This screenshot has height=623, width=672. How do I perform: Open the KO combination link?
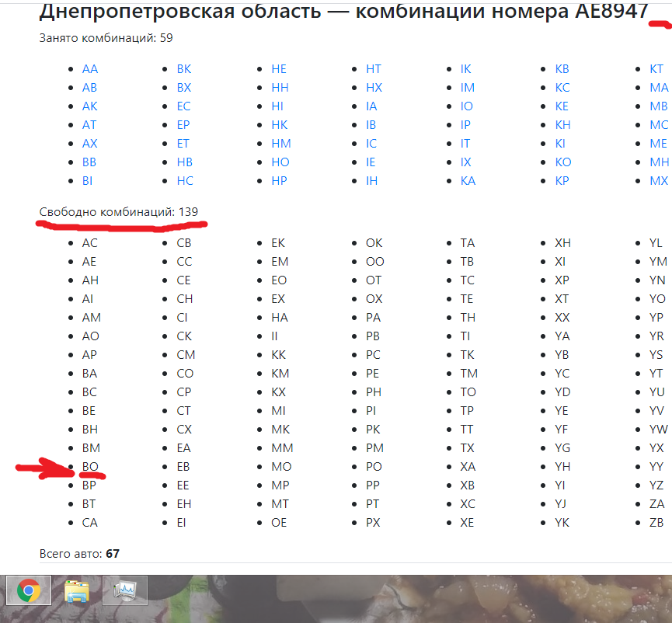[563, 162]
